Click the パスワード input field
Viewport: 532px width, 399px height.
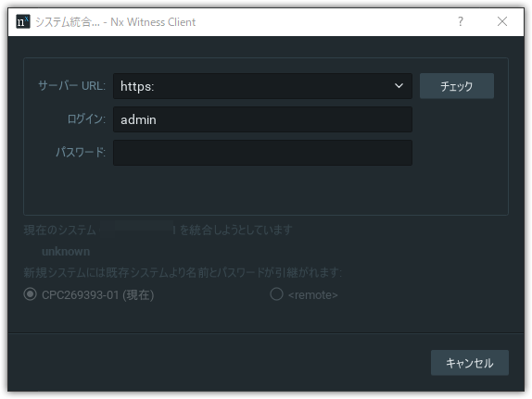(262, 153)
